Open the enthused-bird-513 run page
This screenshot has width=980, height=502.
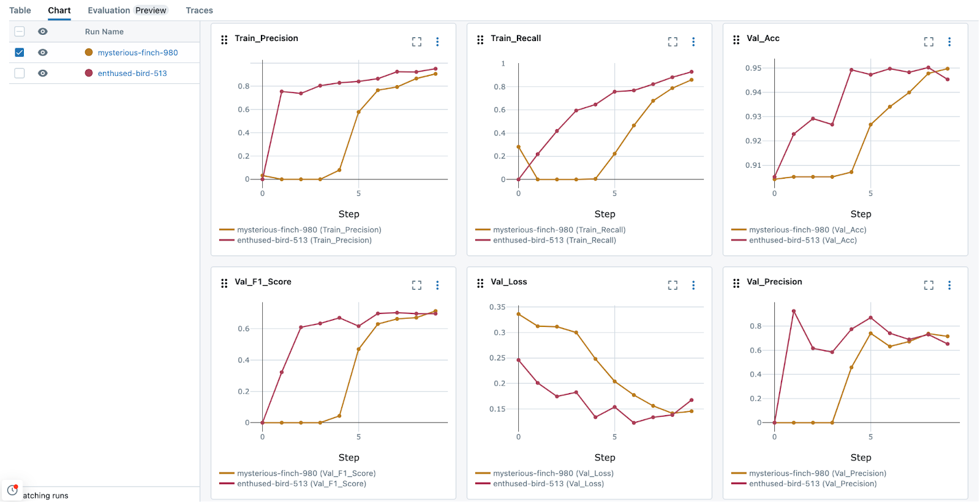coord(131,73)
